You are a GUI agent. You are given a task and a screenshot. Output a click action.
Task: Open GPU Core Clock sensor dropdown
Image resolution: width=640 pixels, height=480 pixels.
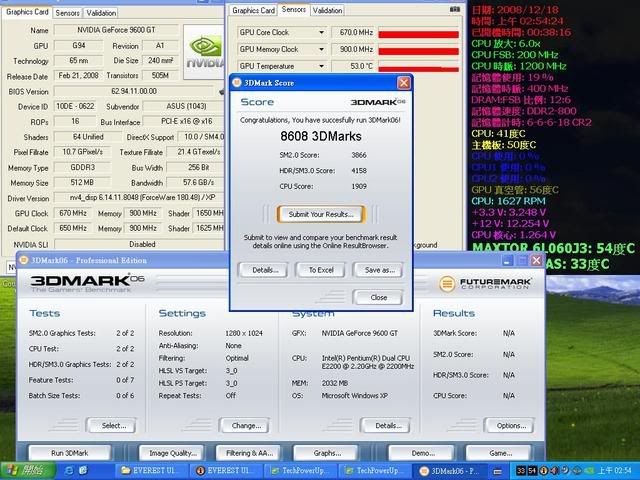pos(321,32)
